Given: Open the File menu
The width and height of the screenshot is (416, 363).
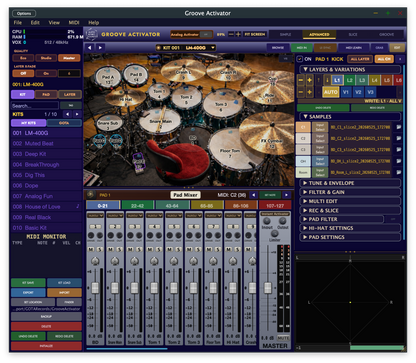Looking at the screenshot, I should click(x=18, y=23).
